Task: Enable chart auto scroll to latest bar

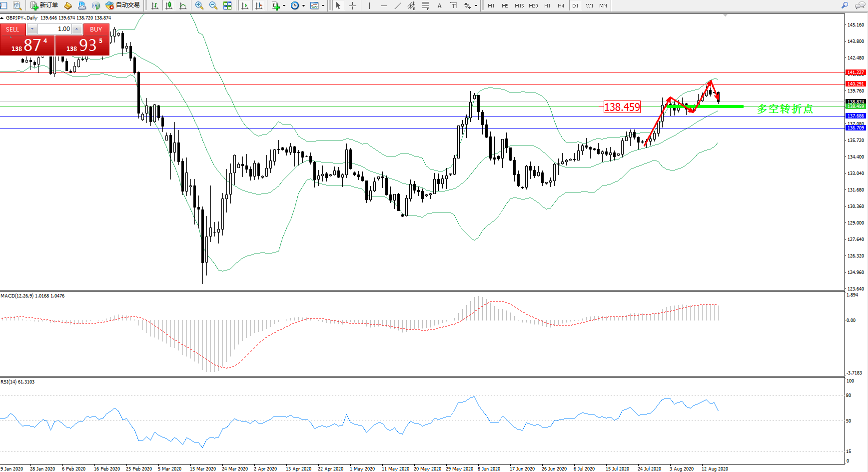Action: pyautogui.click(x=245, y=5)
